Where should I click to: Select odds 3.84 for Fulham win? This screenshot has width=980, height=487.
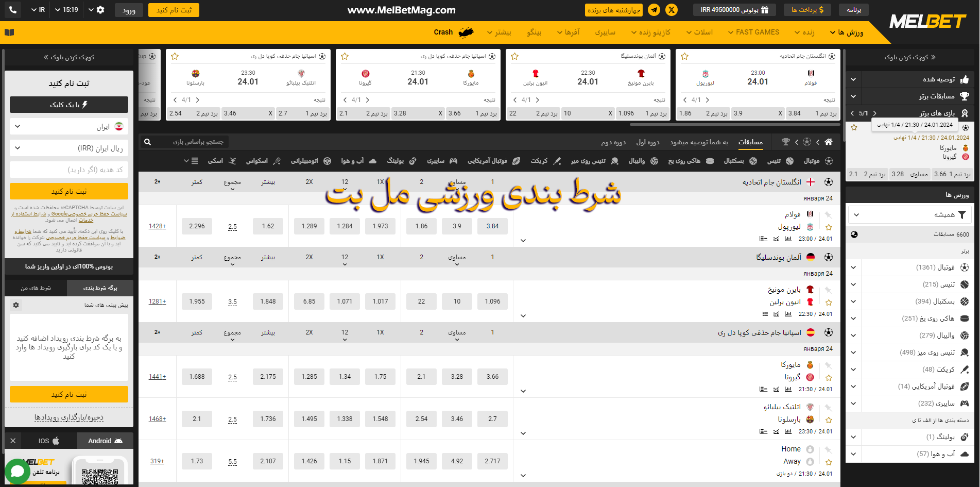click(x=492, y=226)
